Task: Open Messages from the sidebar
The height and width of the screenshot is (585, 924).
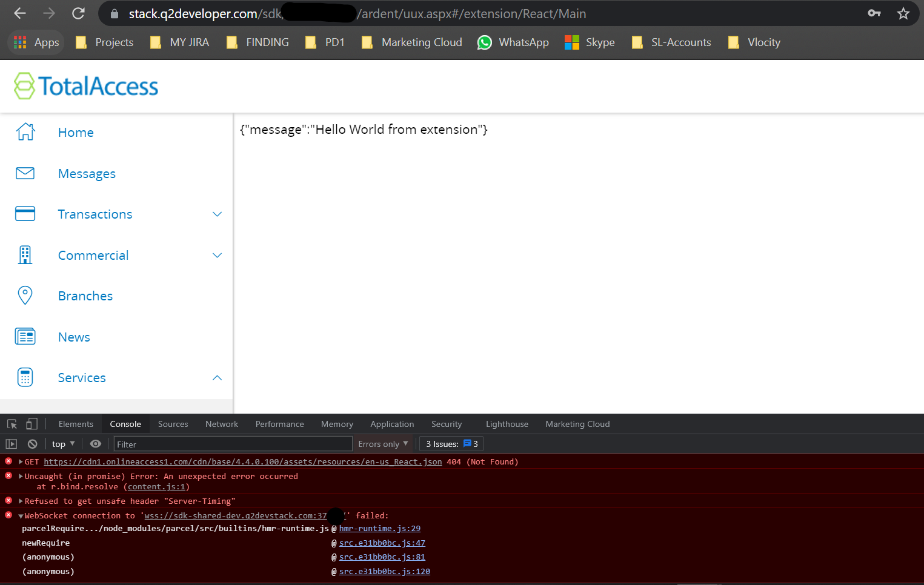Action: [x=87, y=174]
